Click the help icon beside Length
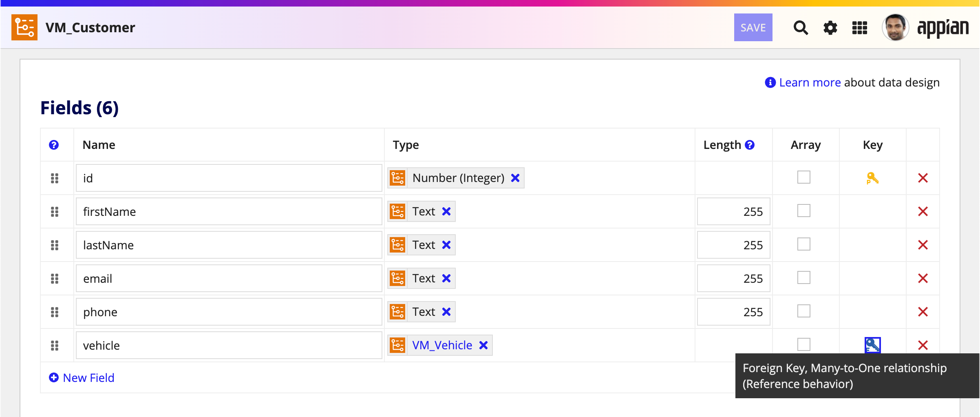 click(x=750, y=145)
